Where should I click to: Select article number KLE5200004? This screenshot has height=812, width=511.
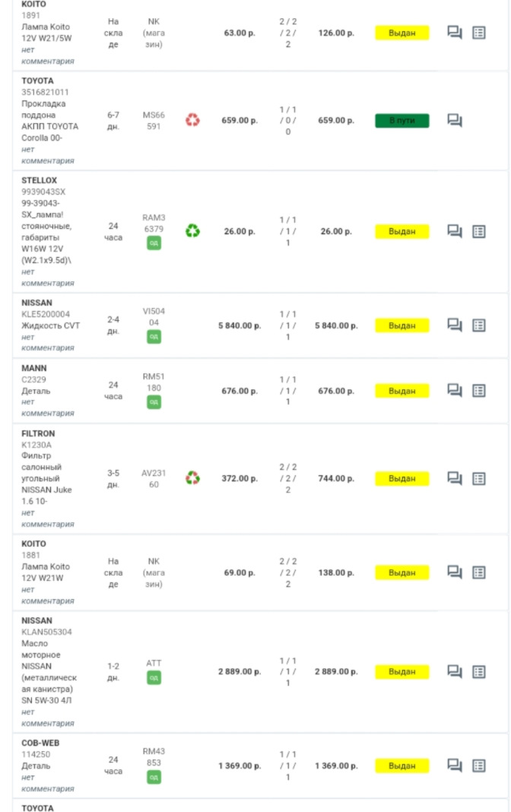(45, 314)
